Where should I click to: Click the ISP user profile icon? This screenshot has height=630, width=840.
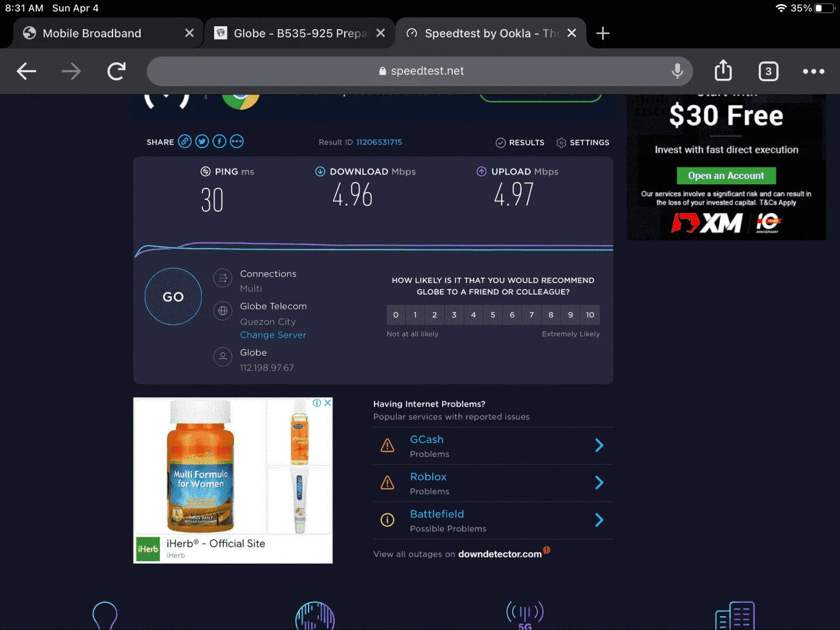pyautogui.click(x=223, y=356)
